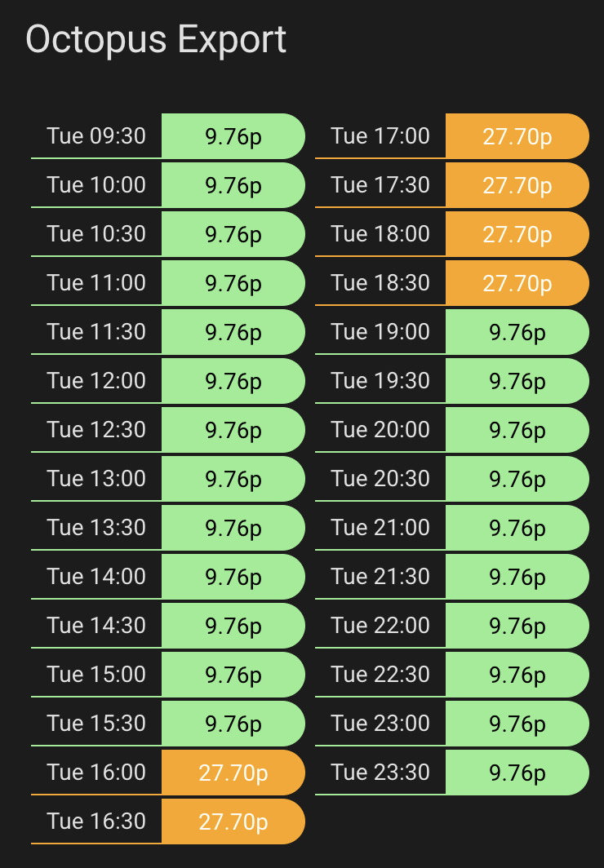604x868 pixels.
Task: Select the orange 27.70p pill at Tue 16:00
Action: point(233,773)
